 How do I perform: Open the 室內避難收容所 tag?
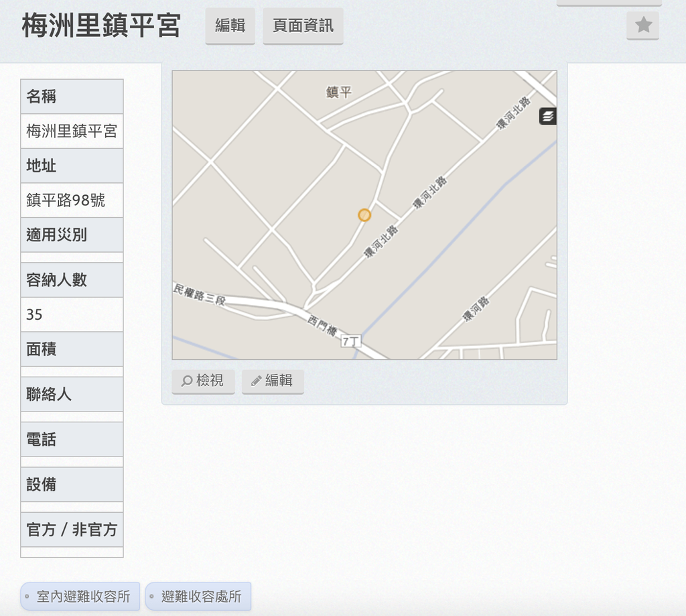pos(80,597)
